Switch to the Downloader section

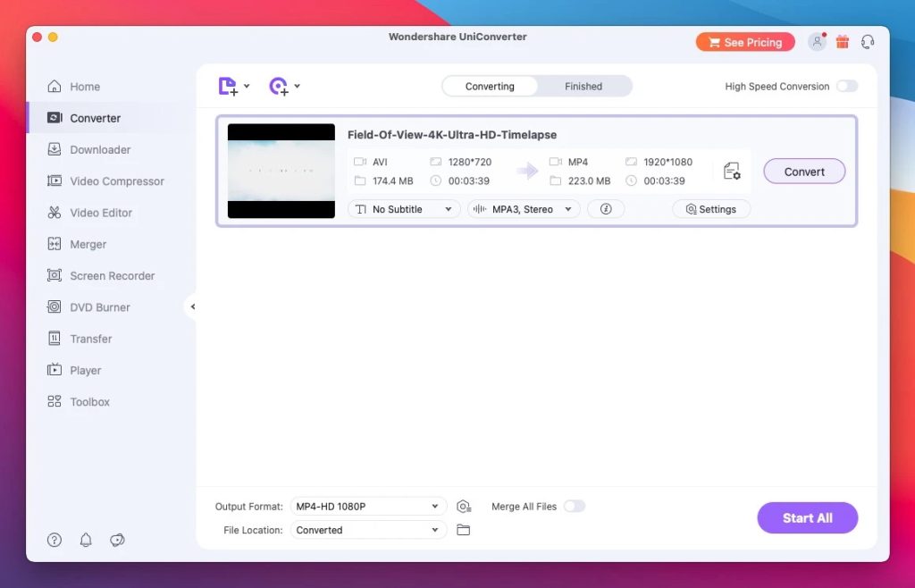(100, 149)
